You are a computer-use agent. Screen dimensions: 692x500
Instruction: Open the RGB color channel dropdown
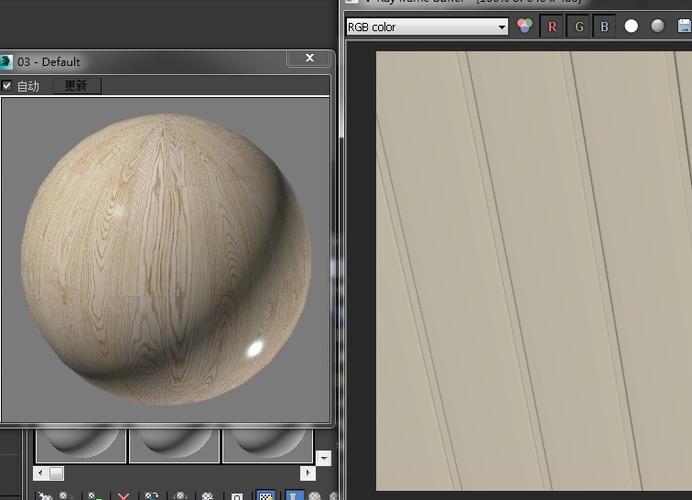[x=427, y=27]
